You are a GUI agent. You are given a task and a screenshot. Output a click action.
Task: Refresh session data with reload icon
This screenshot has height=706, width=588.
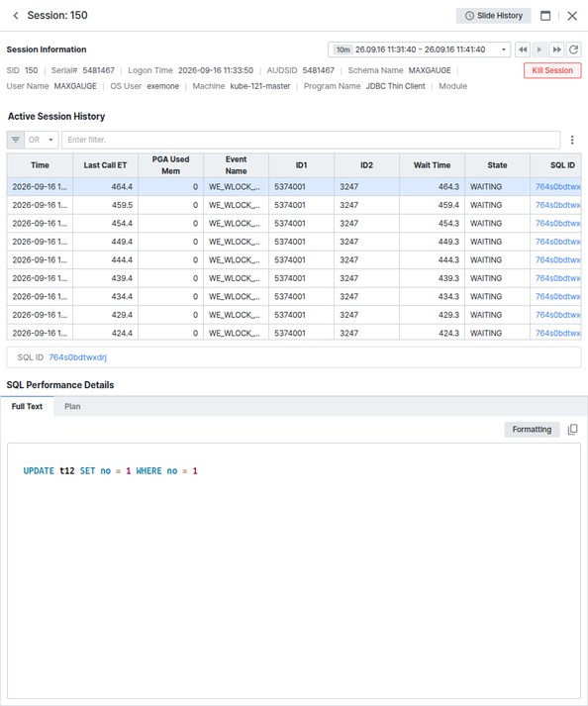pos(573,50)
